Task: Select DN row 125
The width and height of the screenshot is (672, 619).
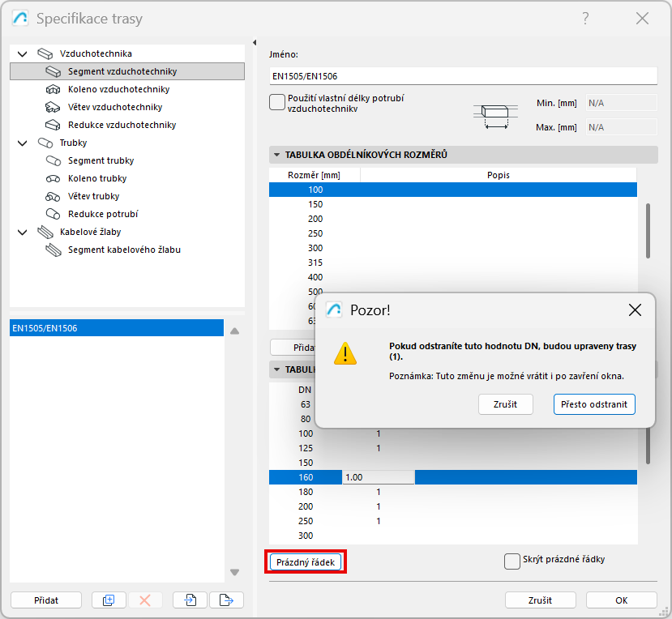Action: 453,448
